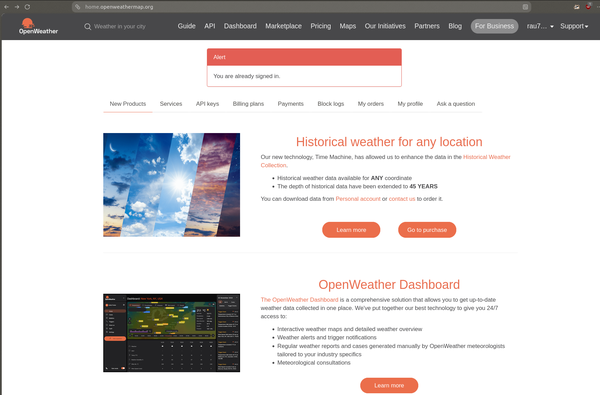
Task: Go back with browser back arrow
Action: (7, 7)
